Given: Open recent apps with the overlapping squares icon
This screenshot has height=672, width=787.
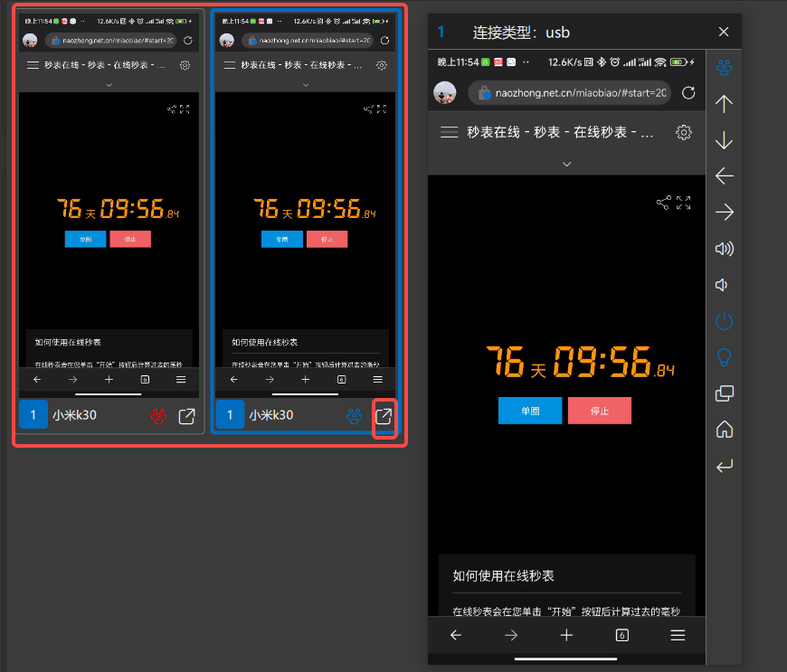Looking at the screenshot, I should pyautogui.click(x=724, y=393).
